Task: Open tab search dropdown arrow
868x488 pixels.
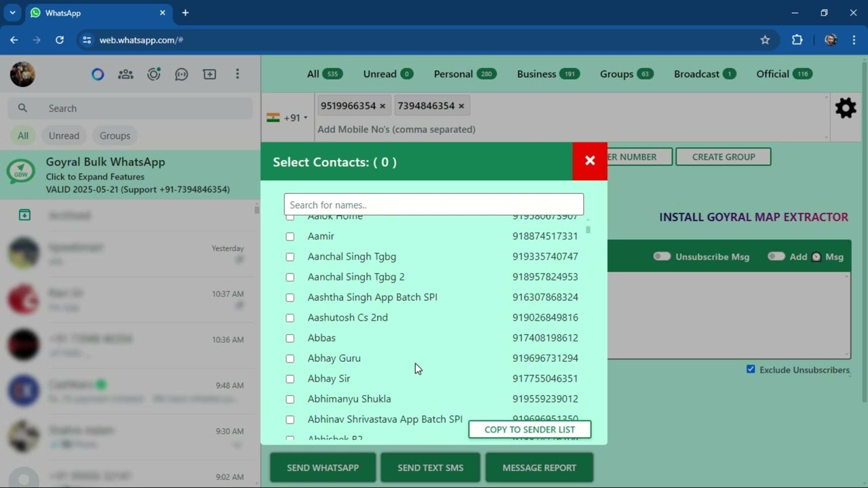Action: click(12, 13)
